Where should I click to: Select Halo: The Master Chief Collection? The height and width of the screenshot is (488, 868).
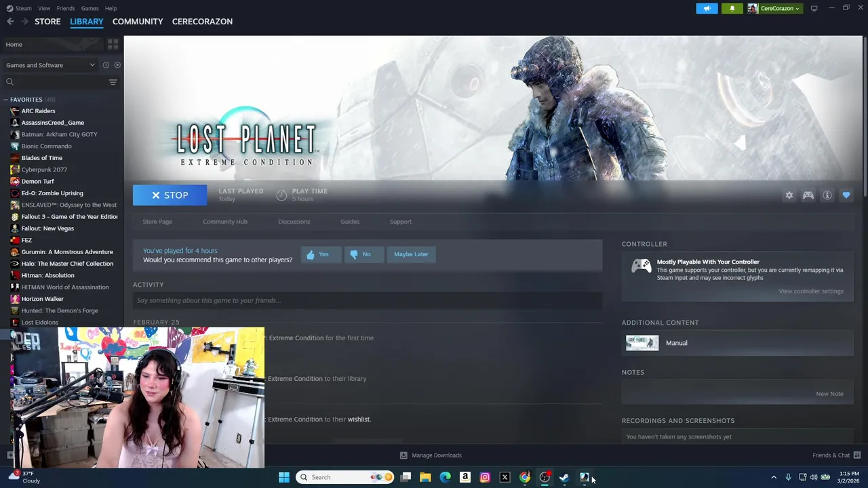tap(67, 264)
